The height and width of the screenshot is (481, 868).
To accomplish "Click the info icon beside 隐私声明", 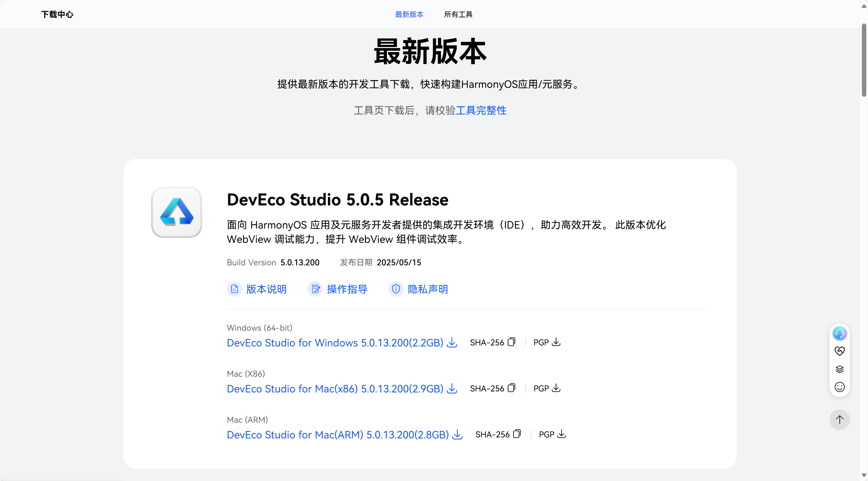I will (396, 289).
